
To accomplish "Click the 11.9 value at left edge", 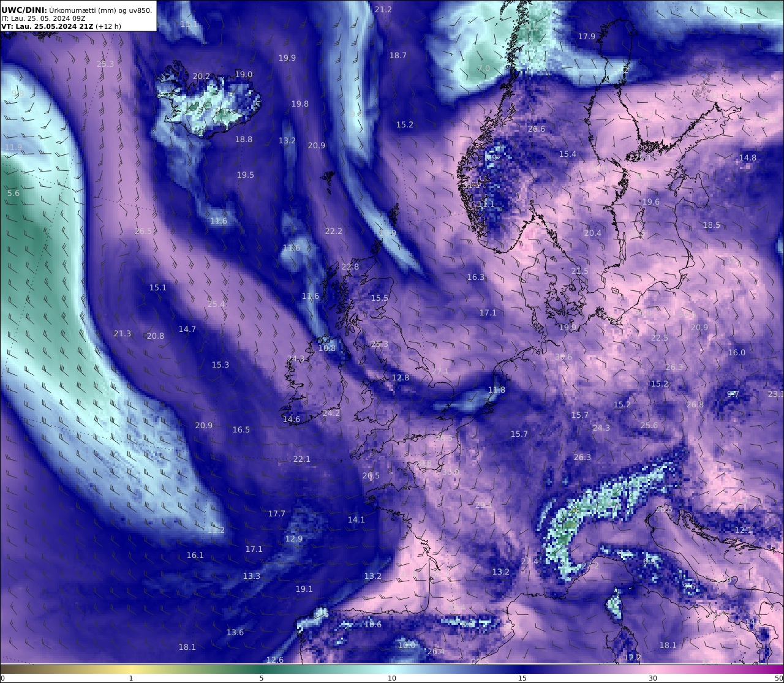I will [13, 147].
